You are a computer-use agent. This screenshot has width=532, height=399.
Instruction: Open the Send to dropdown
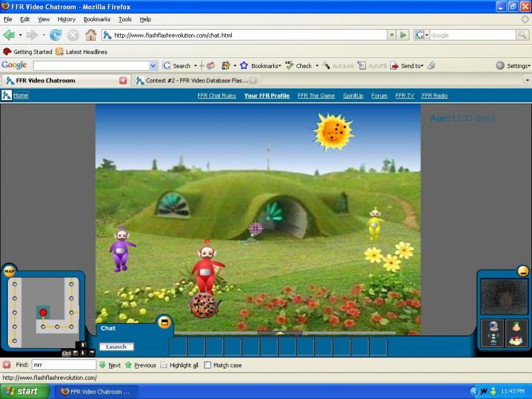[422, 66]
